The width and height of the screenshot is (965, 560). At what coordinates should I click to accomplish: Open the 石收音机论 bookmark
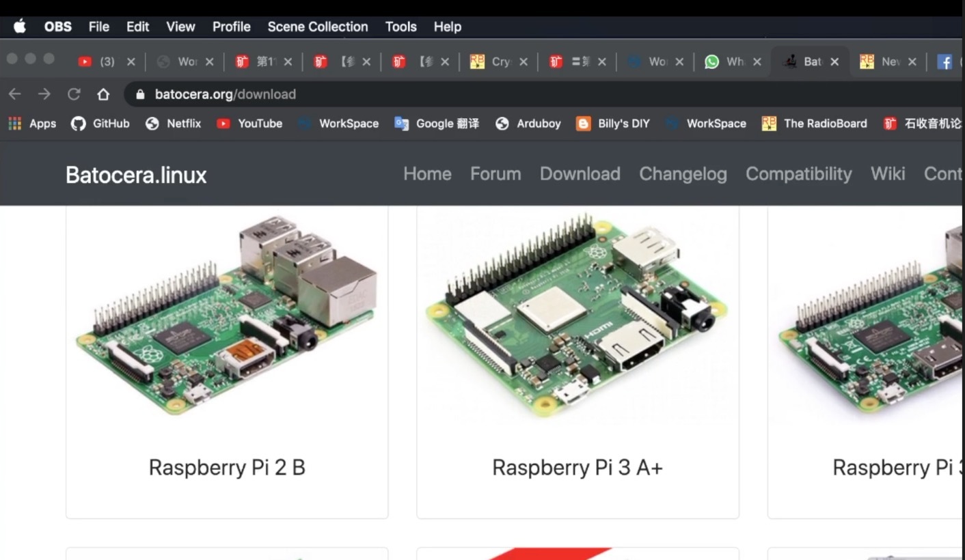point(923,124)
